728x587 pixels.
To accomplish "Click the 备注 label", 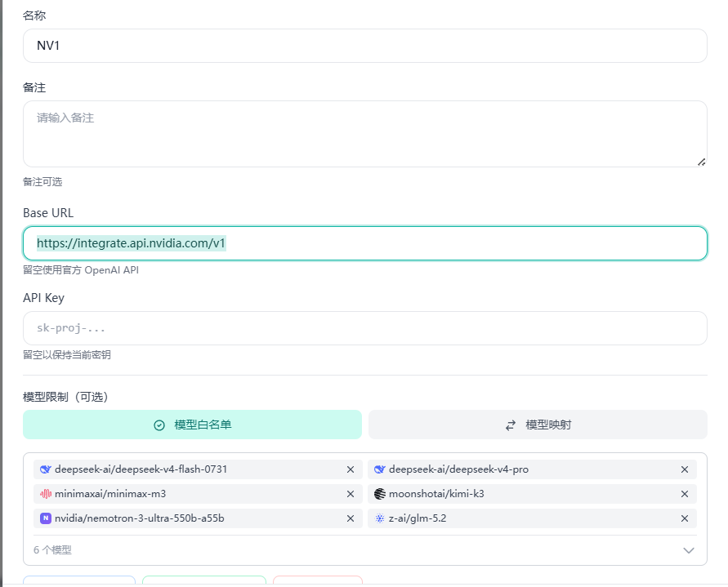I will (x=34, y=87).
